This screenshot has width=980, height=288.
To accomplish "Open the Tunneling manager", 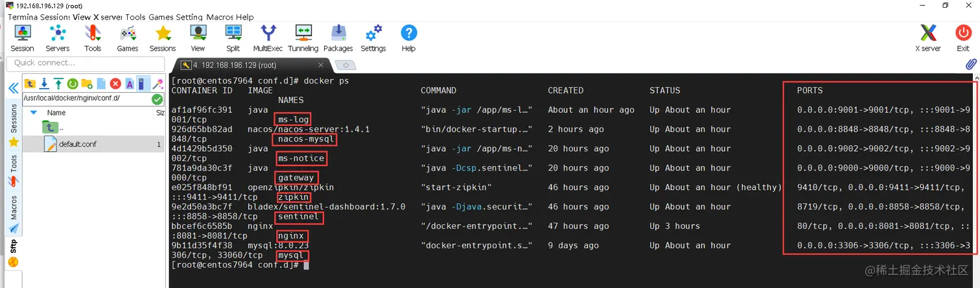I will coord(303,38).
